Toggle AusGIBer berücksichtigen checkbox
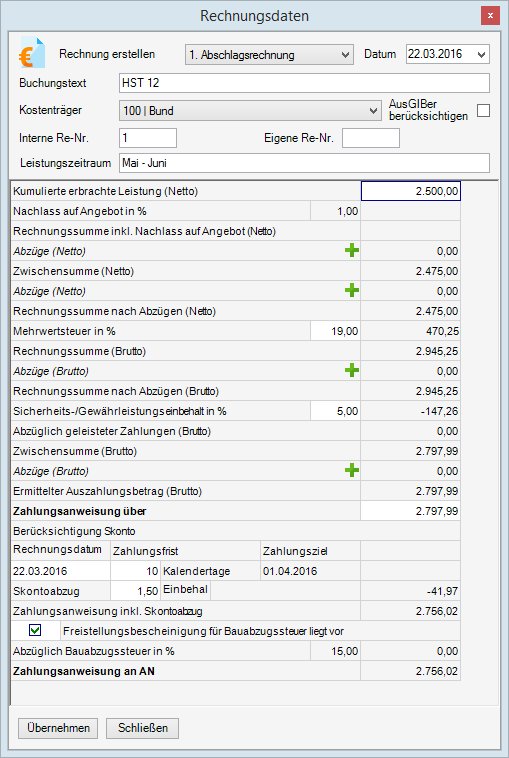 pos(483,111)
